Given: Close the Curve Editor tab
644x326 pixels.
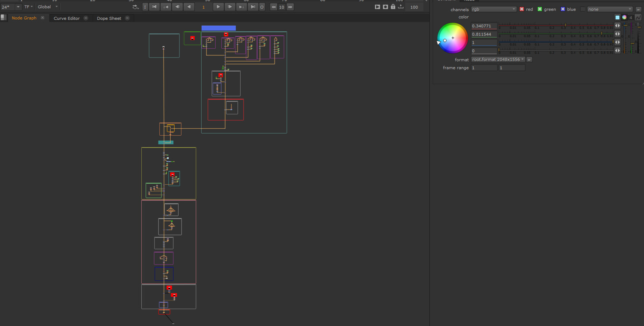Looking at the screenshot, I should tap(86, 18).
